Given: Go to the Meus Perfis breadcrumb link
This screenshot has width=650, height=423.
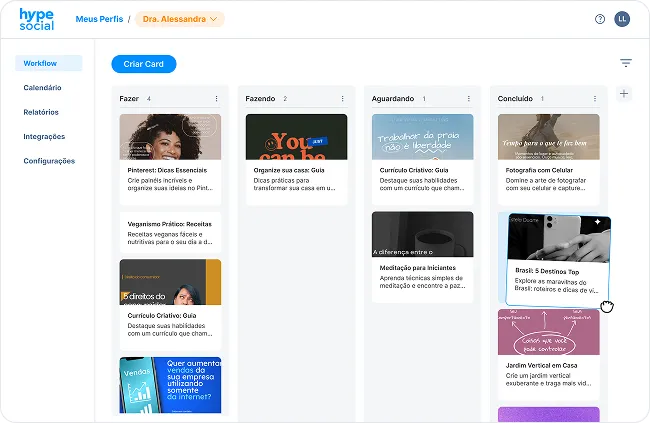Looking at the screenshot, I should [99, 19].
